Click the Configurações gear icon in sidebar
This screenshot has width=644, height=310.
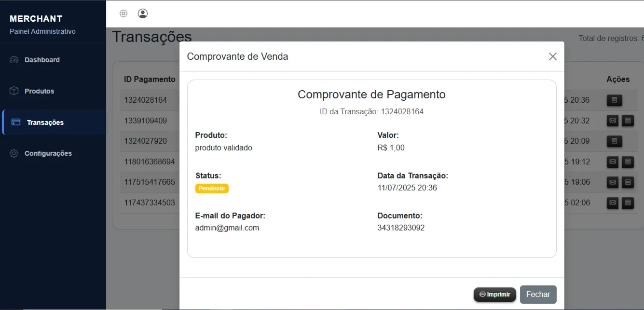(x=14, y=153)
